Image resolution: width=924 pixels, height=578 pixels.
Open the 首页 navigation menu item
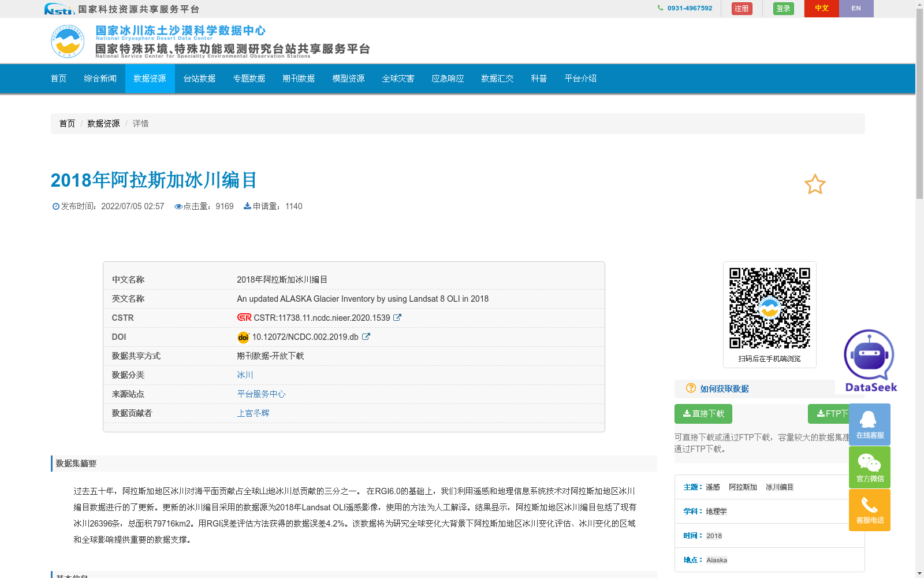click(59, 79)
